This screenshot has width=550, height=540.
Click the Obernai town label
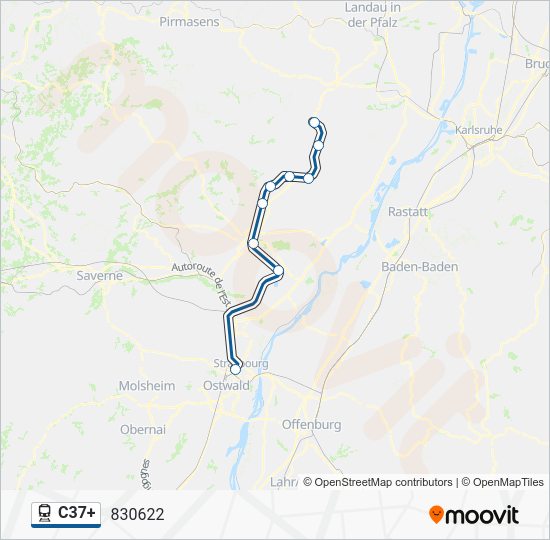[143, 429]
